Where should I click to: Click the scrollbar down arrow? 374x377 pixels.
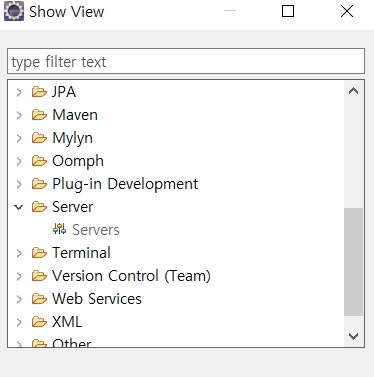(353, 336)
